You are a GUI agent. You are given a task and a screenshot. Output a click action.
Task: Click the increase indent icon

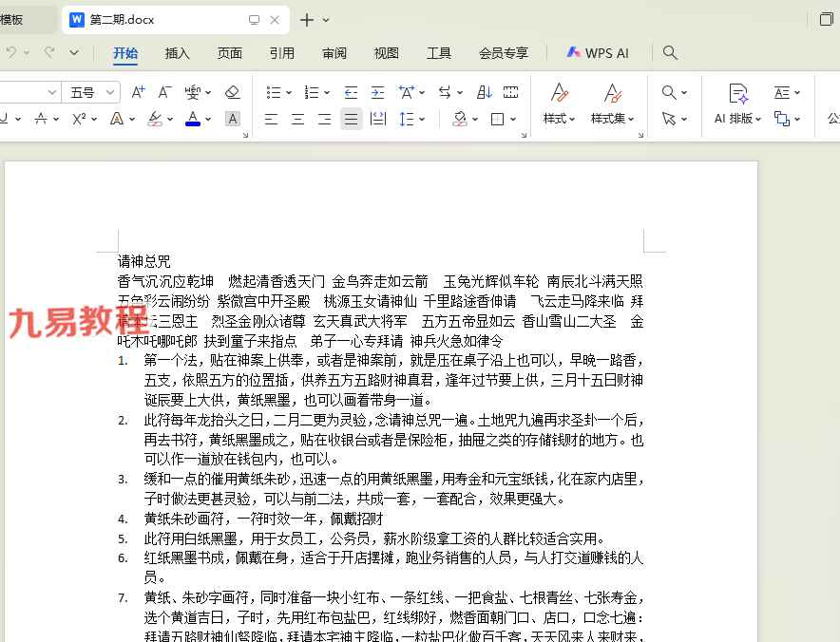[377, 92]
